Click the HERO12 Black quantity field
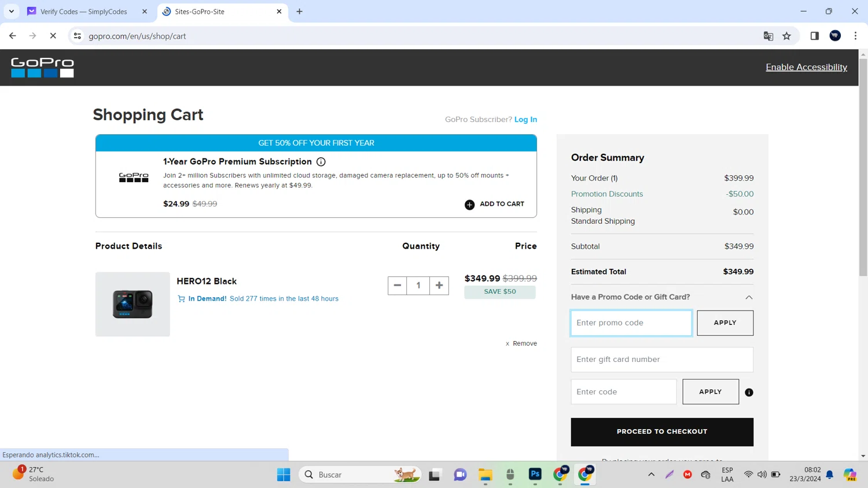Viewport: 868px width, 488px height. point(418,285)
